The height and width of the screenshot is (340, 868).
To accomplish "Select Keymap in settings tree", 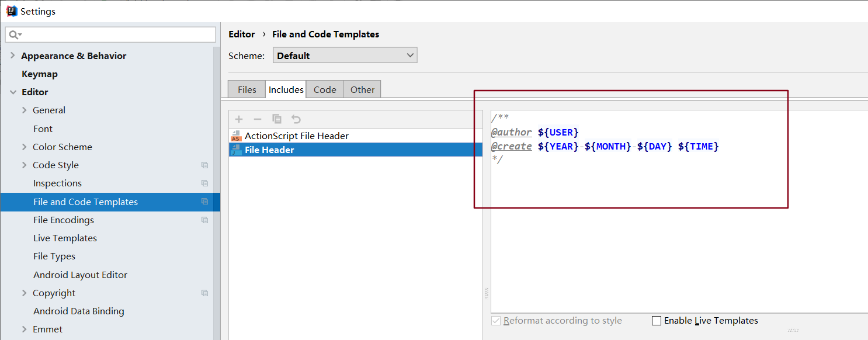I will 40,74.
